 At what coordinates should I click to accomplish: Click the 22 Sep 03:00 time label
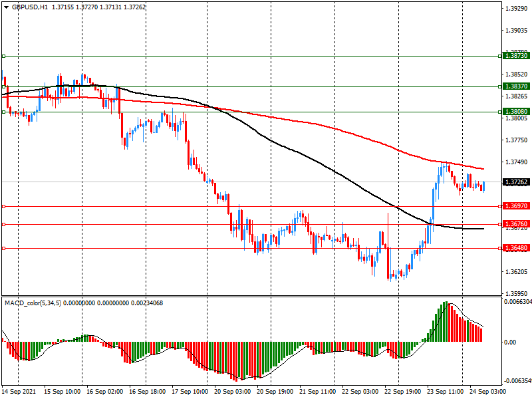360,392
